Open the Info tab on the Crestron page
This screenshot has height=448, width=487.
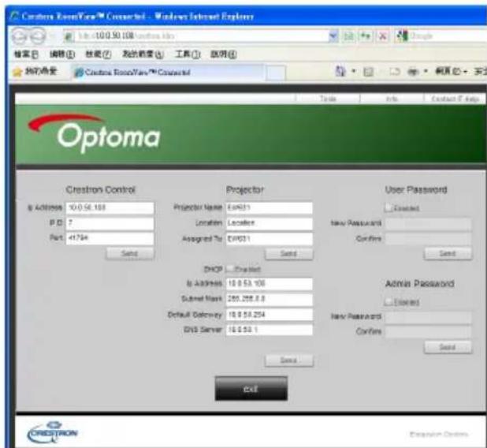(392, 99)
